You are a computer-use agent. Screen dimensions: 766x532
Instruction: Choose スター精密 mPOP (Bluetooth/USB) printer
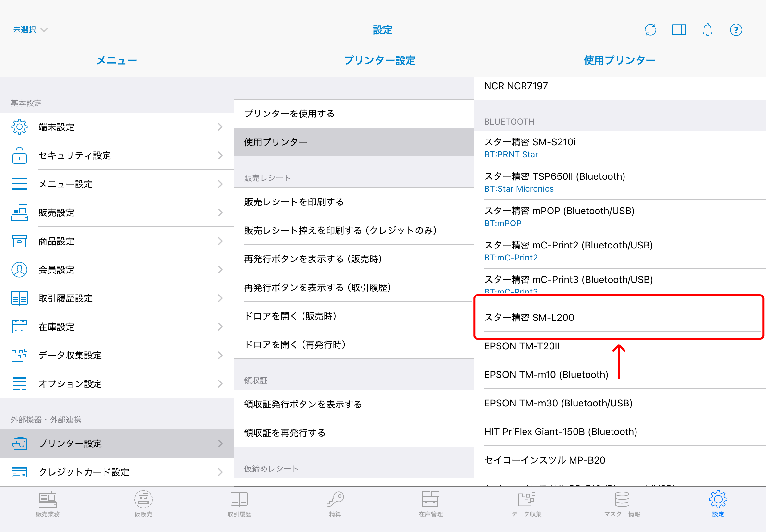click(620, 217)
